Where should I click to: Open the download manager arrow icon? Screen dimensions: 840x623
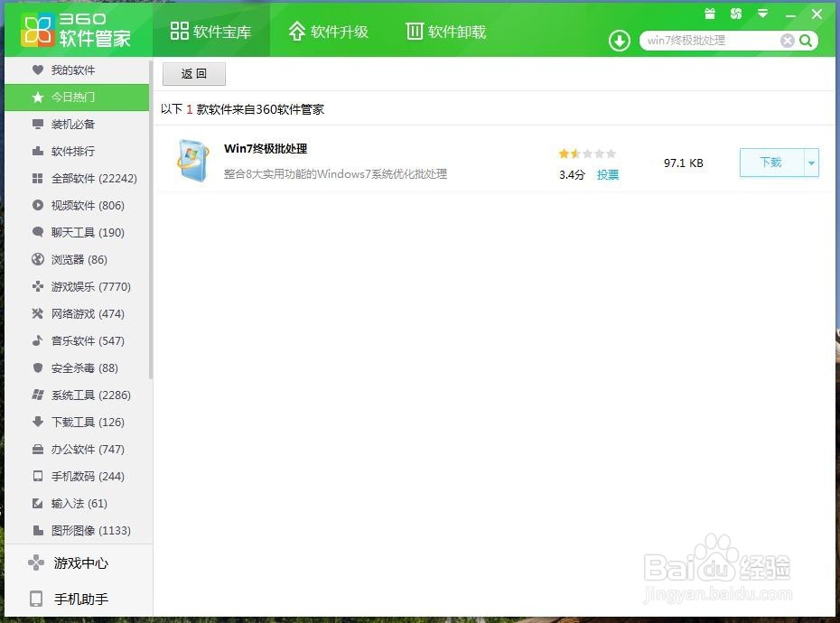620,41
